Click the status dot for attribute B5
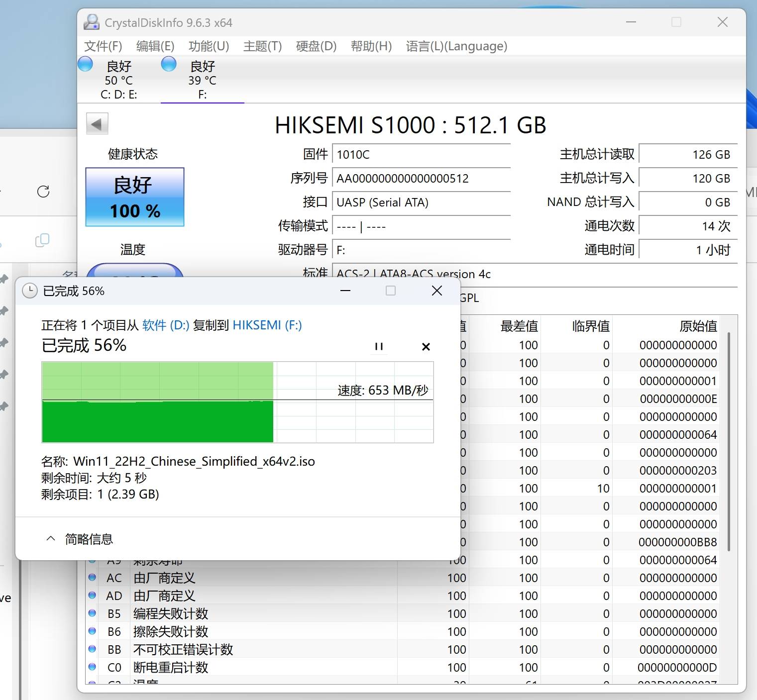Viewport: 757px width, 700px height. (92, 613)
